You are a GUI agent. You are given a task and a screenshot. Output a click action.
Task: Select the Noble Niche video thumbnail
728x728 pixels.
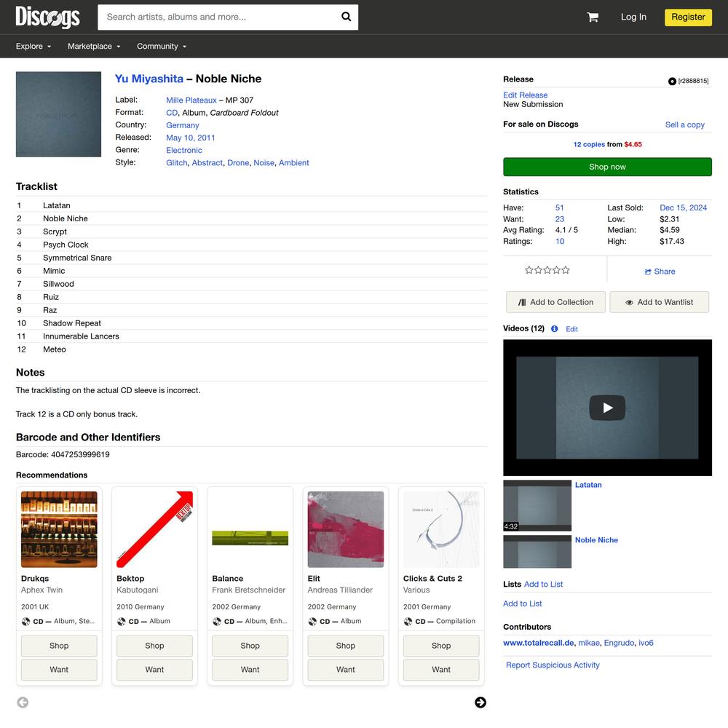tap(537, 552)
